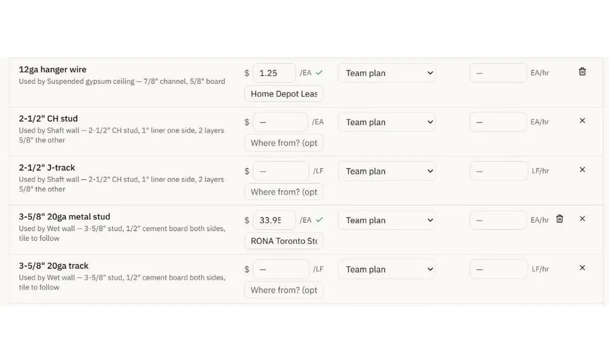The width and height of the screenshot is (609, 364).
Task: Click the price field for 2-1/2" CH stud
Action: point(281,122)
